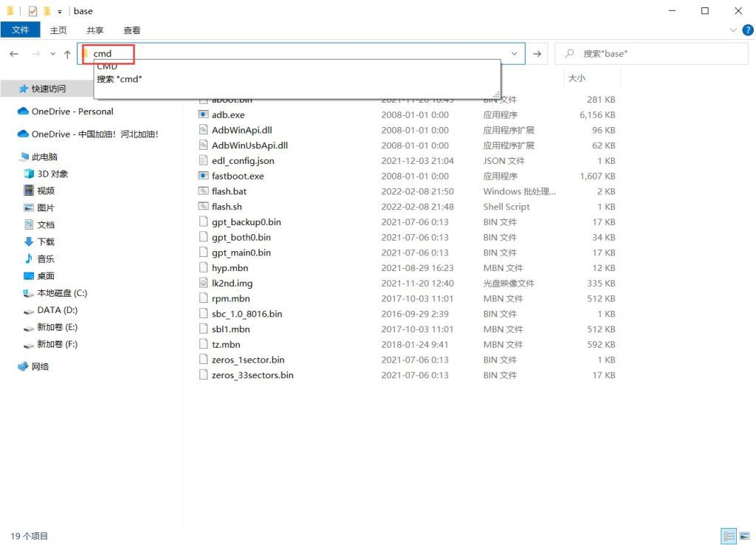Switch to large icons view layout

point(745,536)
